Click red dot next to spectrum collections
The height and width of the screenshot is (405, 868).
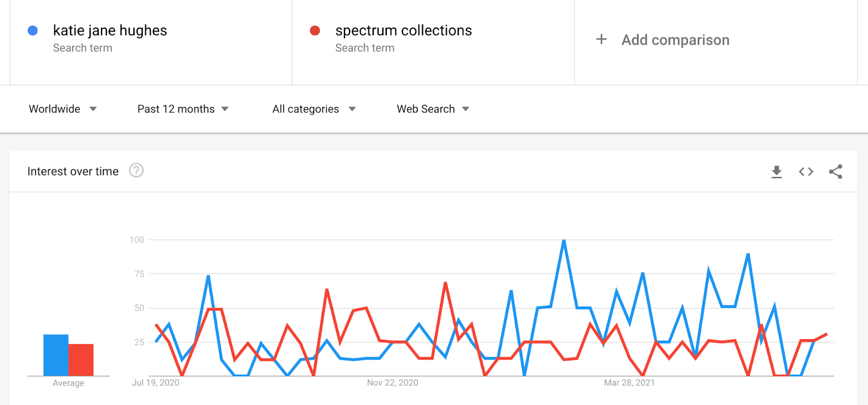coord(315,30)
